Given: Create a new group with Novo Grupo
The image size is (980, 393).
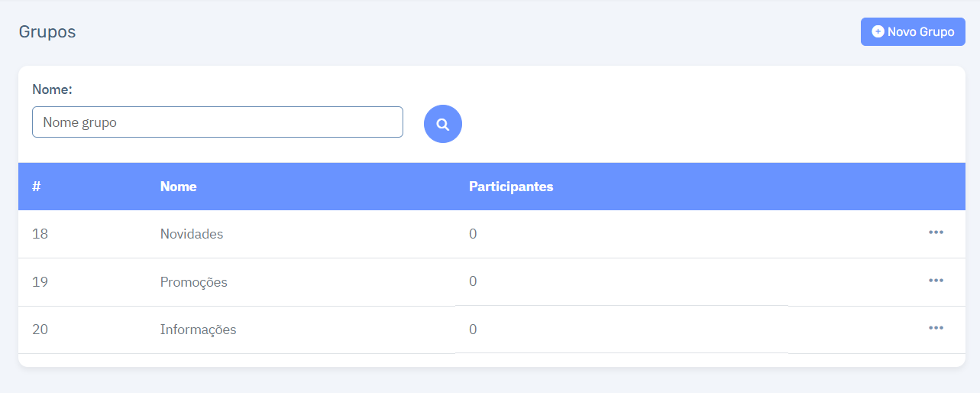Looking at the screenshot, I should pyautogui.click(x=913, y=32).
